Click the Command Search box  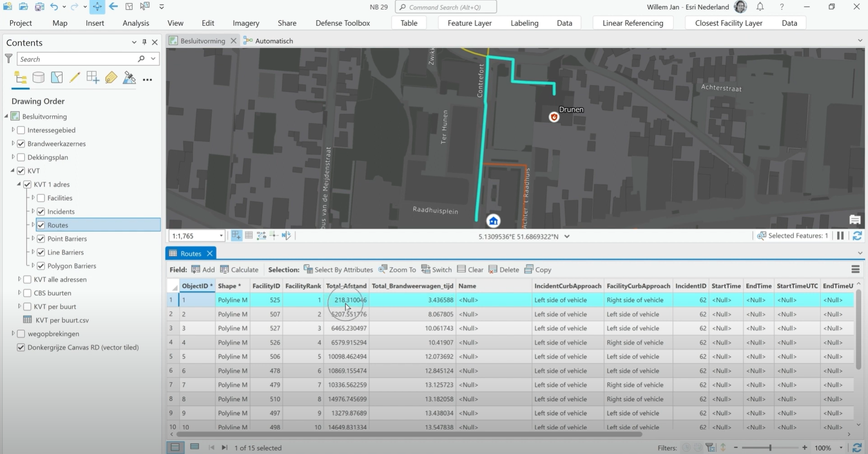coord(446,7)
